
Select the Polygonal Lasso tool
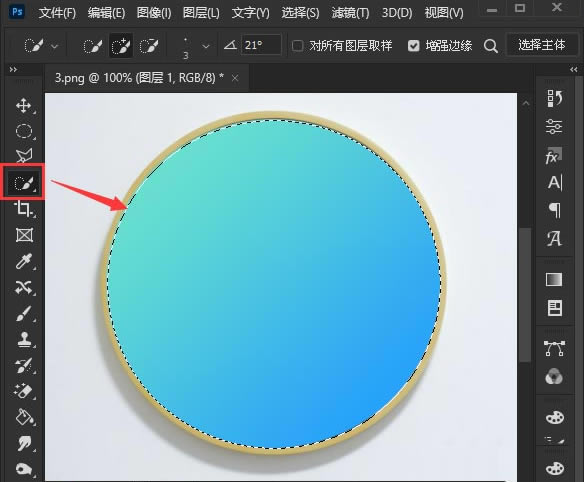click(24, 156)
